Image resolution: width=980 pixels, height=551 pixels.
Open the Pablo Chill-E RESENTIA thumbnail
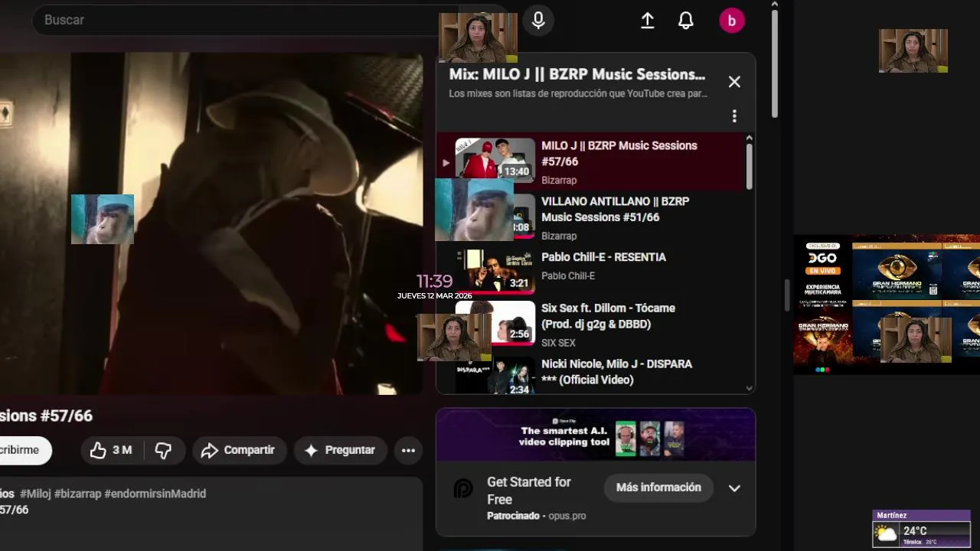(495, 271)
